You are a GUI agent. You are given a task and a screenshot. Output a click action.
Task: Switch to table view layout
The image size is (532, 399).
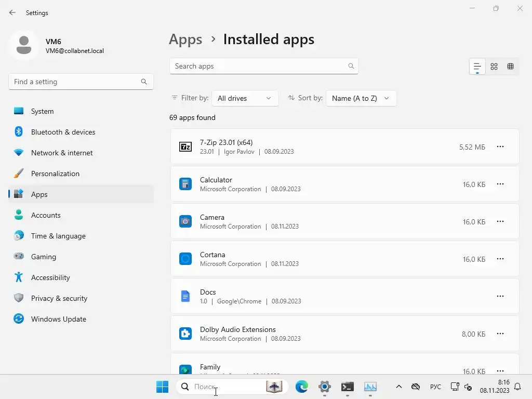[x=511, y=66]
